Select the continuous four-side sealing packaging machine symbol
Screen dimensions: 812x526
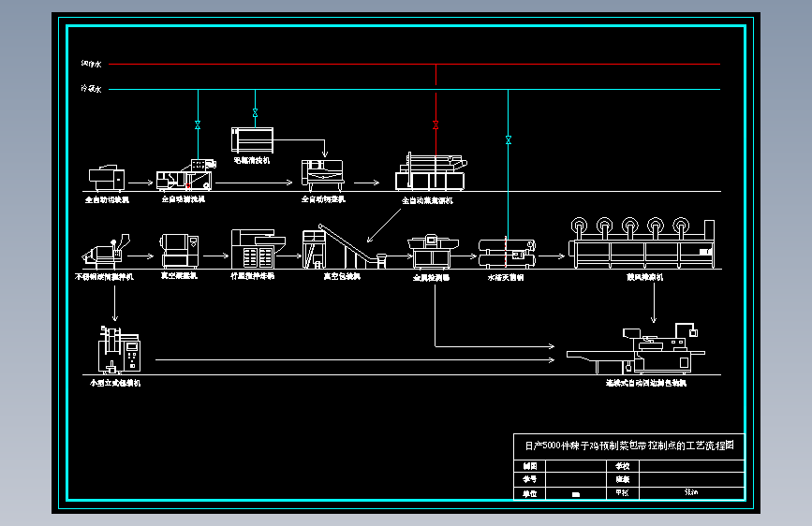[636, 348]
